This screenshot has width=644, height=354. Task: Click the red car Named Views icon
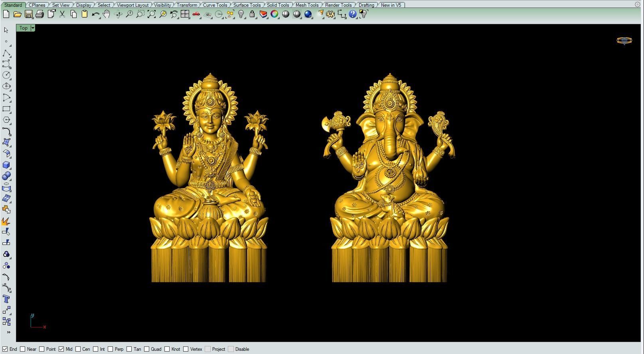coord(196,14)
